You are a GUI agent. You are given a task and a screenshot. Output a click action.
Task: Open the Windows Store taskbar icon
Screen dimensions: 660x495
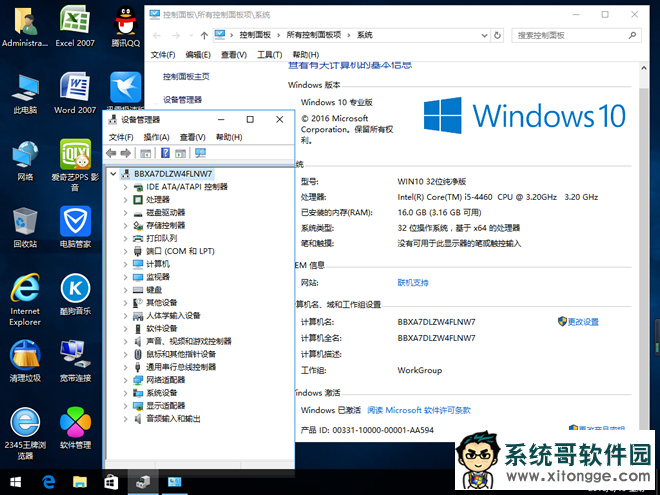click(111, 482)
